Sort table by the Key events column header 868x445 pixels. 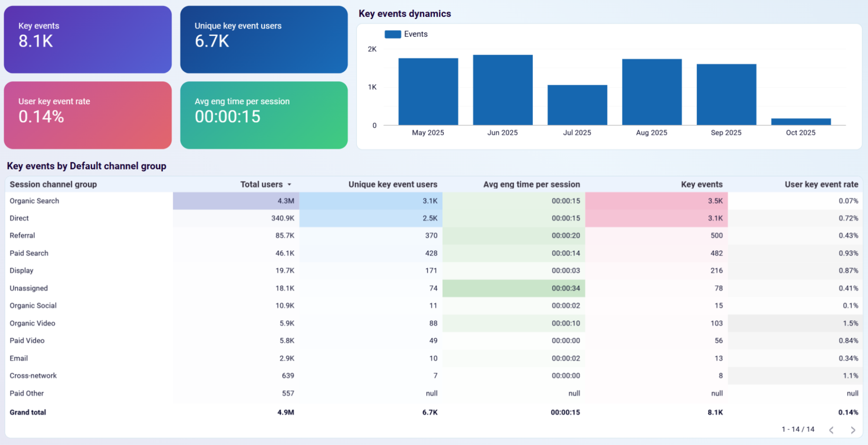pos(701,184)
